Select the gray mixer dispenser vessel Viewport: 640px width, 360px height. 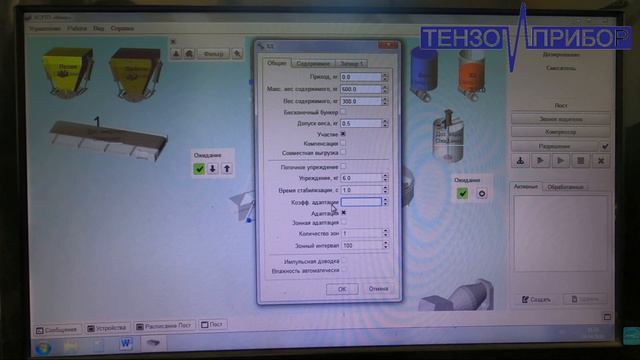point(448,136)
